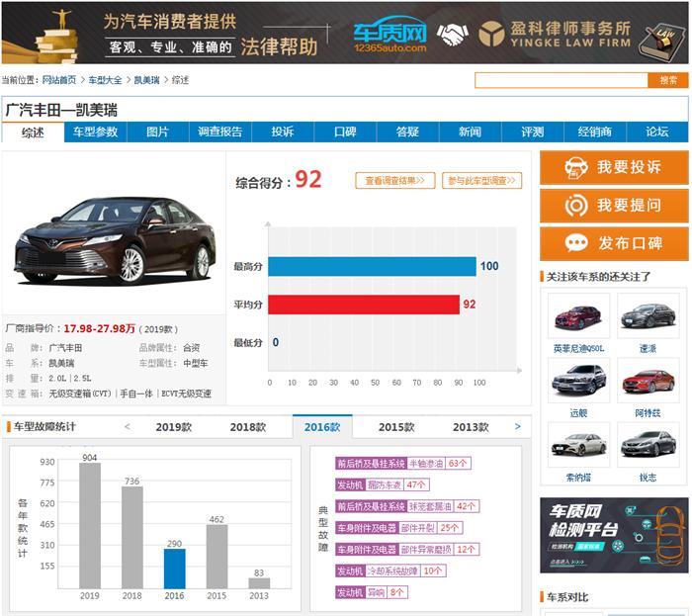Click the 我要提问 button
Viewport: 692px width, 616px height.
click(614, 206)
